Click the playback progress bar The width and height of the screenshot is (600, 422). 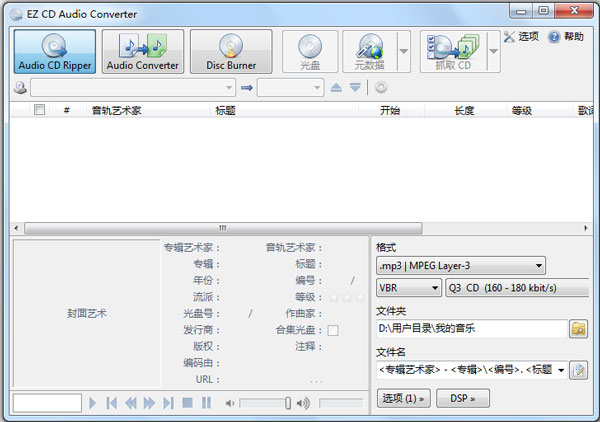point(341,403)
